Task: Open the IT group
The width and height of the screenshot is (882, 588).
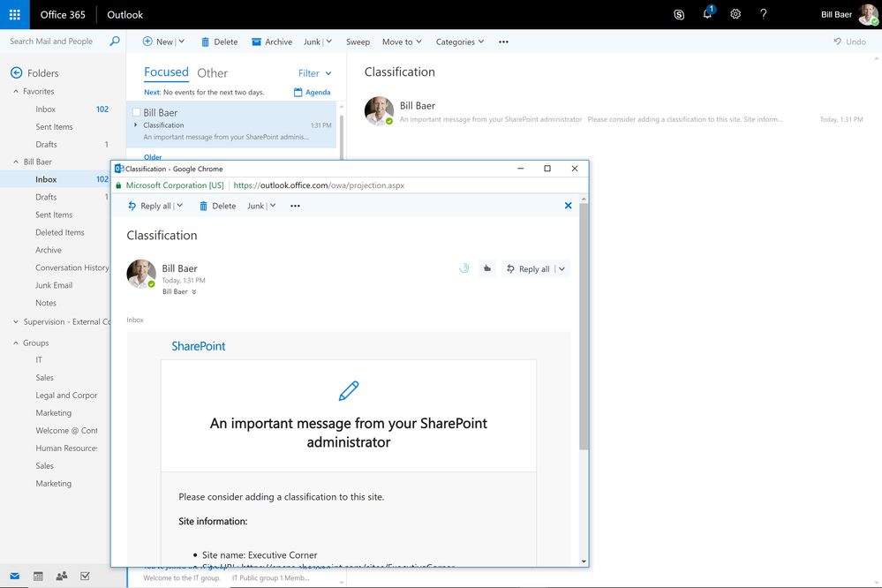Action: 39,360
